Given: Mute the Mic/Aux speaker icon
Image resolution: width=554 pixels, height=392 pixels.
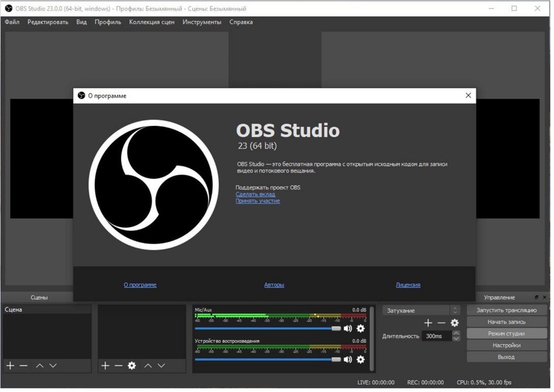Looking at the screenshot, I should tap(348, 328).
